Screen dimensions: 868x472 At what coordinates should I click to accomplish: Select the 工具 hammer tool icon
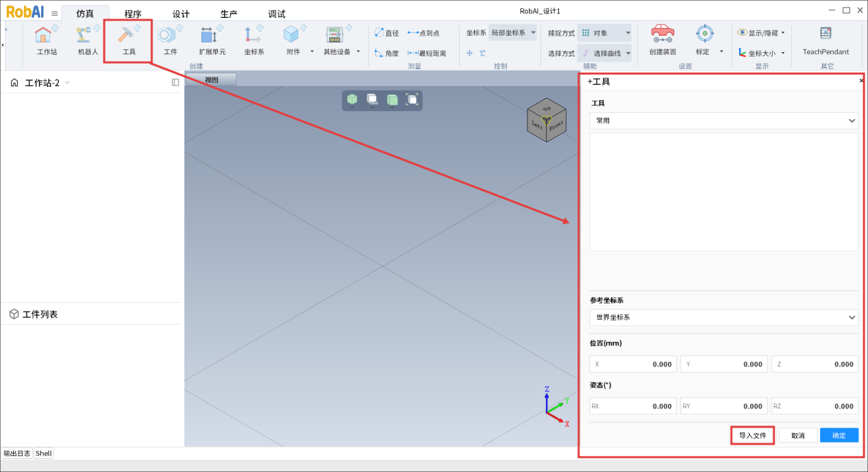click(x=129, y=35)
